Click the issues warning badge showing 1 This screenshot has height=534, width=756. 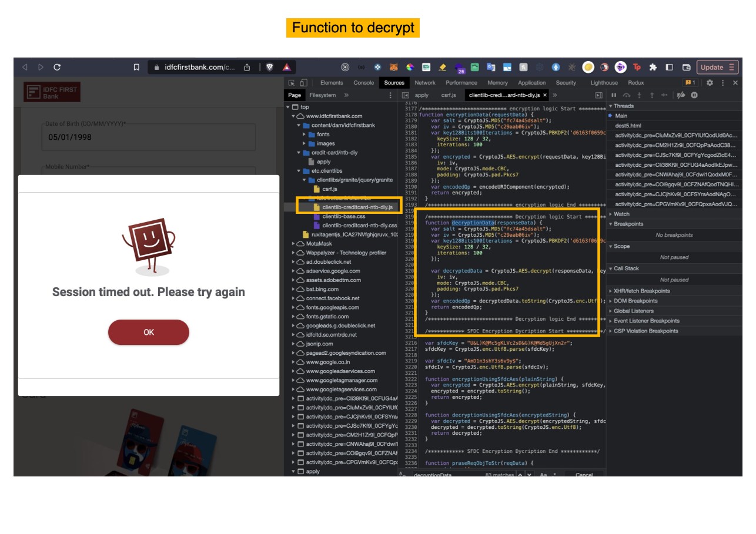[x=690, y=83]
